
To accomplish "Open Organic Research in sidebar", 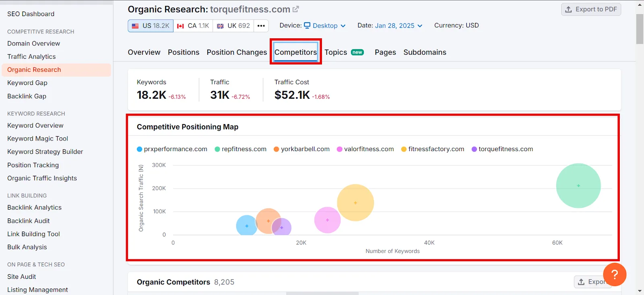I will 56,70.
